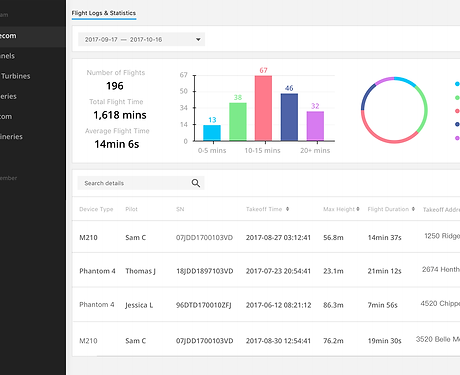The height and width of the screenshot is (375, 460).
Task: Click max height value 23.1m
Action: tap(333, 271)
